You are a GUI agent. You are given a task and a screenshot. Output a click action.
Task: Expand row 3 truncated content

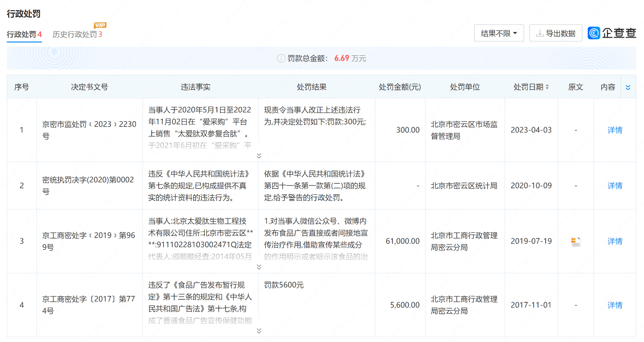click(x=259, y=267)
